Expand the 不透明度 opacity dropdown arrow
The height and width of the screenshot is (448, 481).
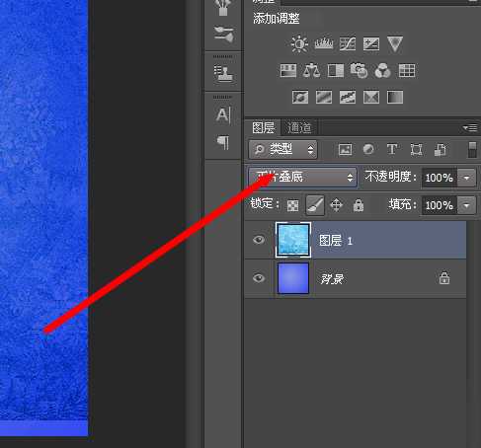(x=466, y=178)
